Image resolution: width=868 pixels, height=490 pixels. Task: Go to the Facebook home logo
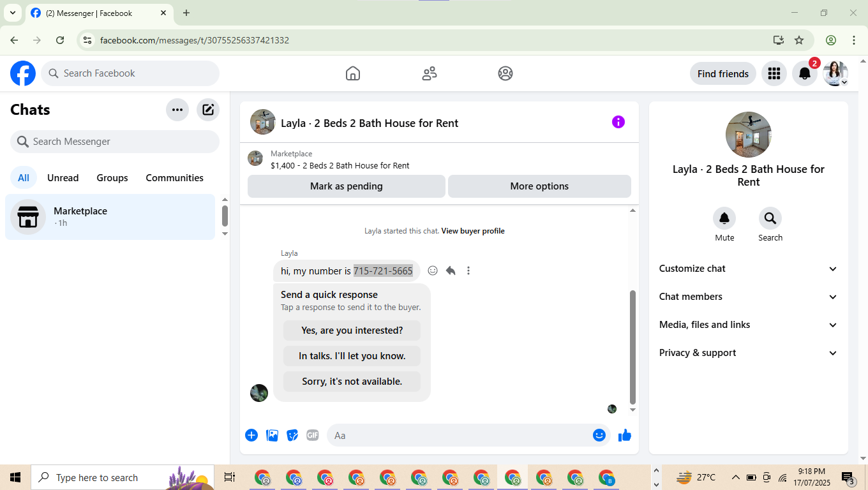pos(23,73)
